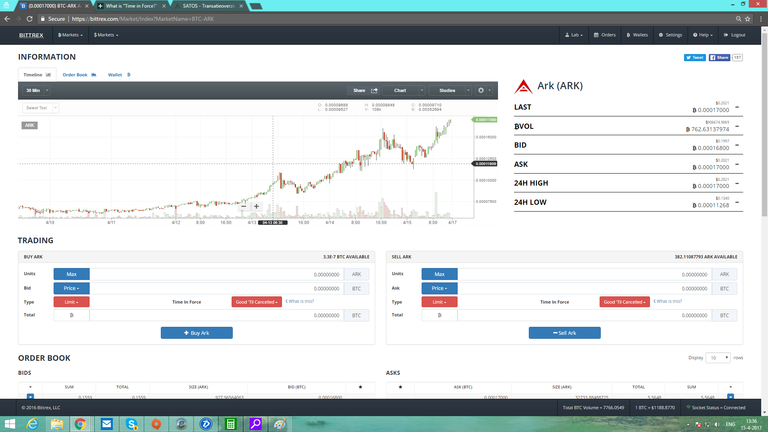This screenshot has width=768, height=432.
Task: Open 'What is this?' link in Sell panel
Action: point(668,302)
